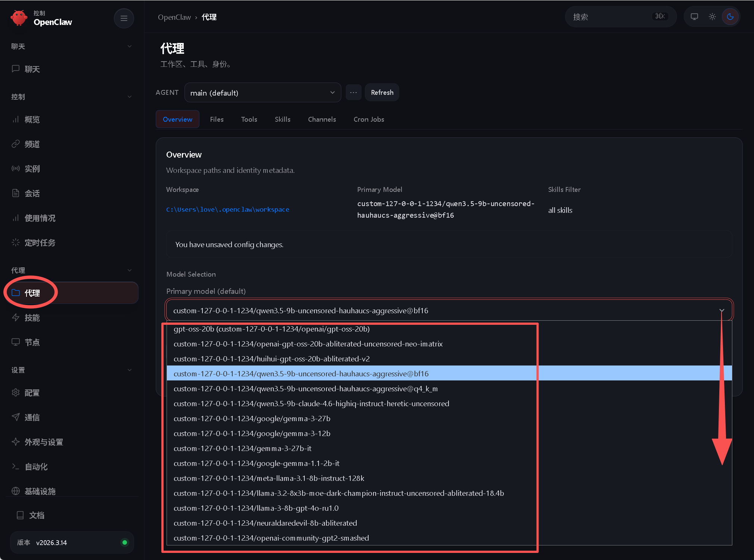Open 配置 config settings item

tap(32, 393)
